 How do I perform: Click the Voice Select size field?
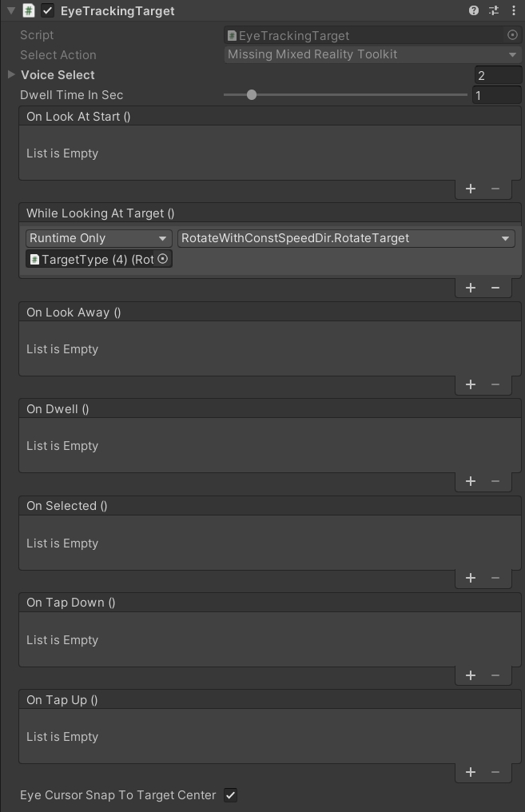497,76
